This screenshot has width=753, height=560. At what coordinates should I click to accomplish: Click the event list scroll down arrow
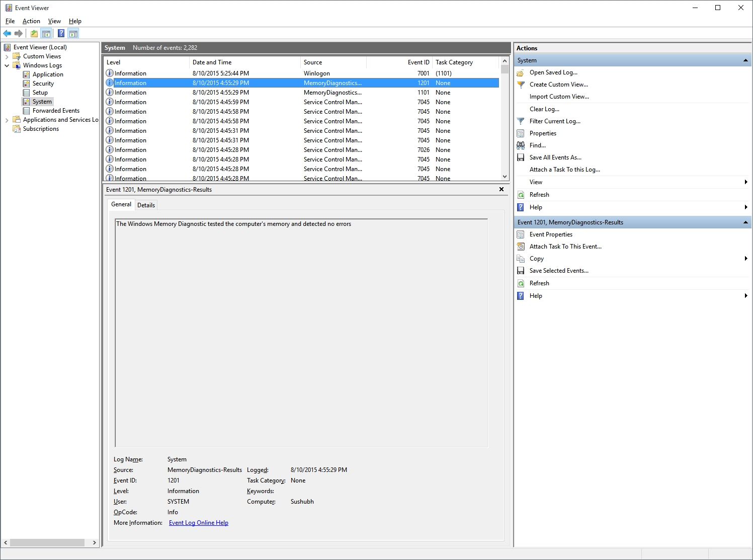tap(505, 177)
